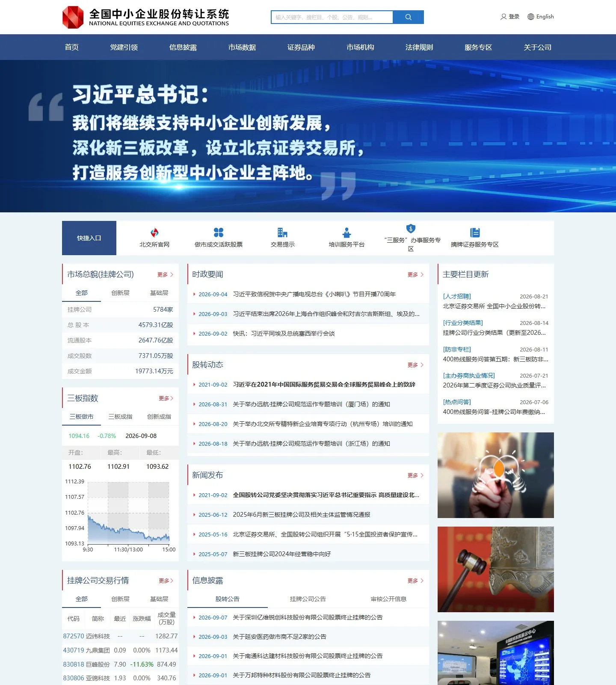
Task: Click the login user icon
Action: click(x=503, y=17)
